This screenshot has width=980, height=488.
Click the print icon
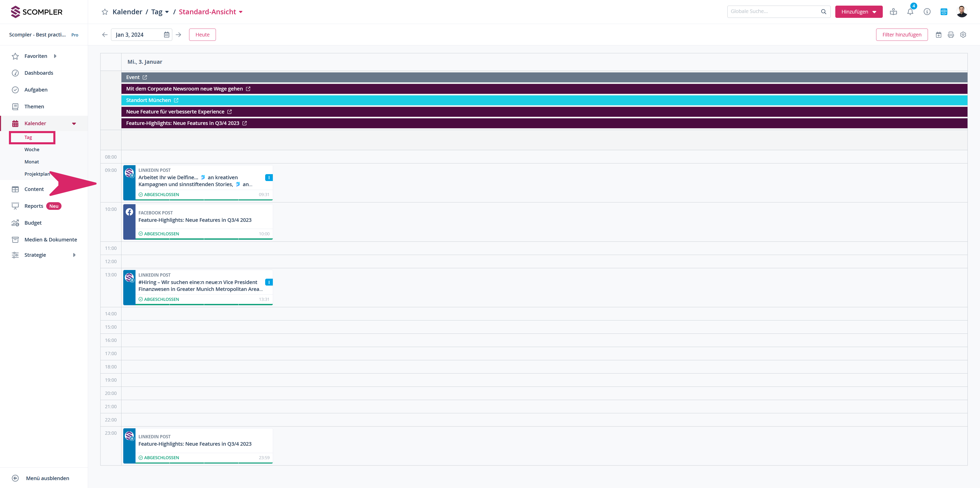pos(951,35)
